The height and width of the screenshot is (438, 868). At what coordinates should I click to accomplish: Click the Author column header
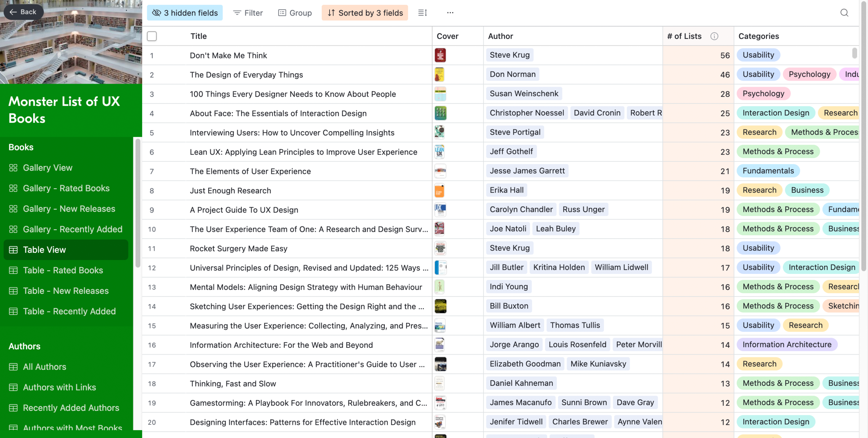[500, 36]
